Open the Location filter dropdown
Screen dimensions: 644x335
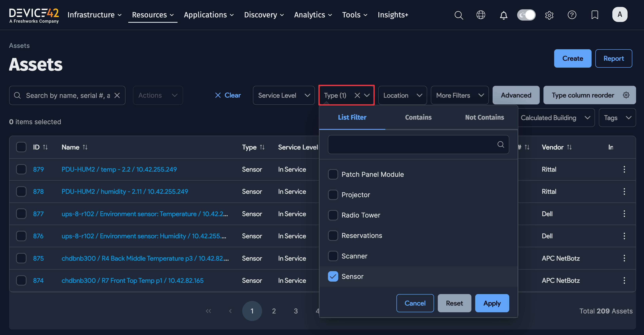click(x=402, y=96)
